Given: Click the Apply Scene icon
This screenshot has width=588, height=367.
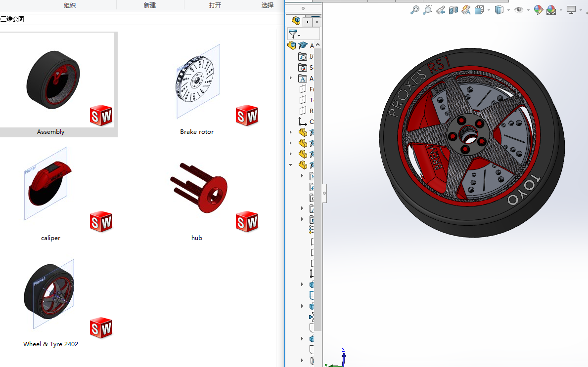Looking at the screenshot, I should [551, 10].
